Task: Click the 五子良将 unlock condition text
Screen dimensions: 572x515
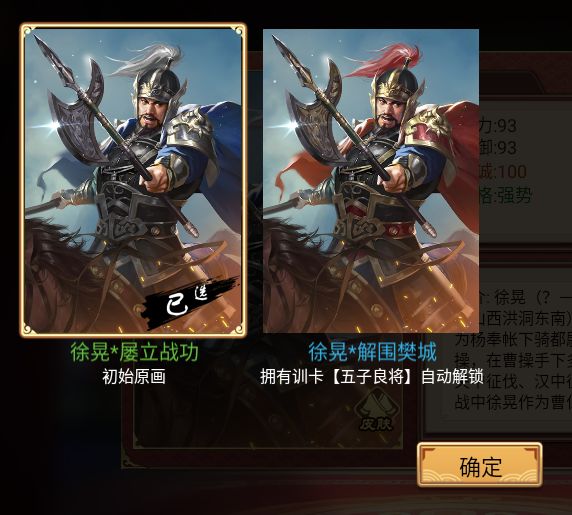Action: tap(372, 377)
